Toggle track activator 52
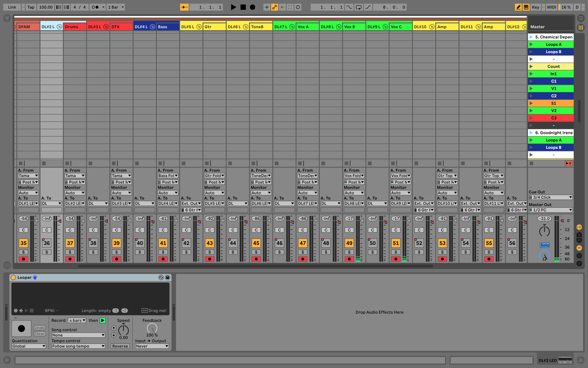Image resolution: width=588 pixels, height=368 pixels. [419, 243]
